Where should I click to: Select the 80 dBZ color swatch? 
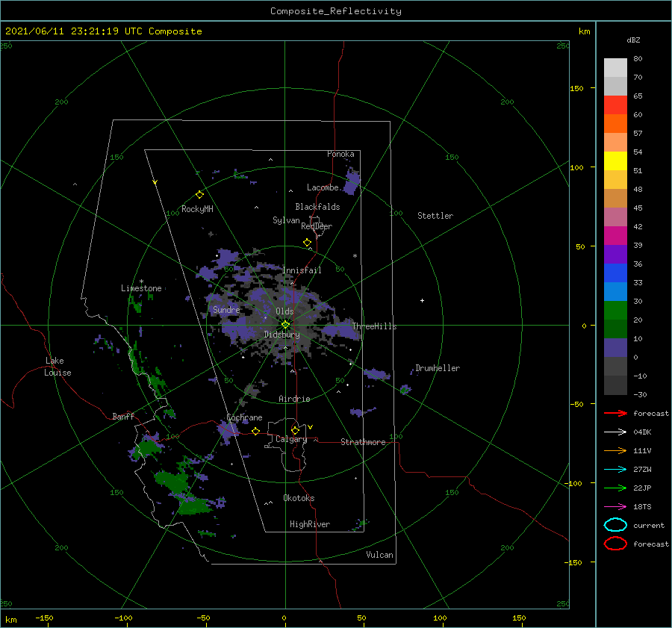pos(615,67)
